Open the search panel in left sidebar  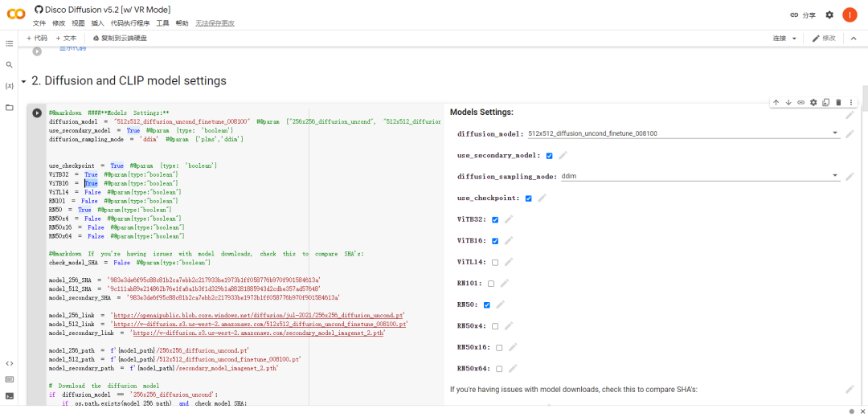coord(10,65)
